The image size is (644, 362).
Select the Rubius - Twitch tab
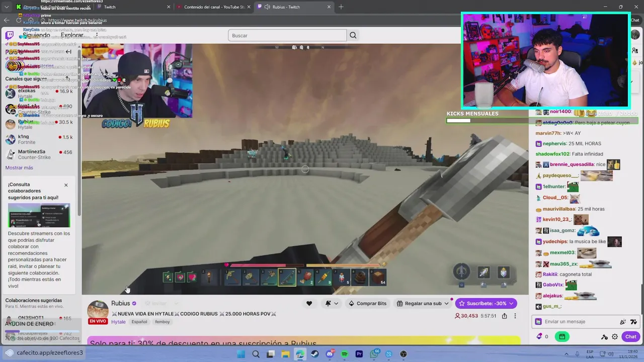[x=293, y=7]
